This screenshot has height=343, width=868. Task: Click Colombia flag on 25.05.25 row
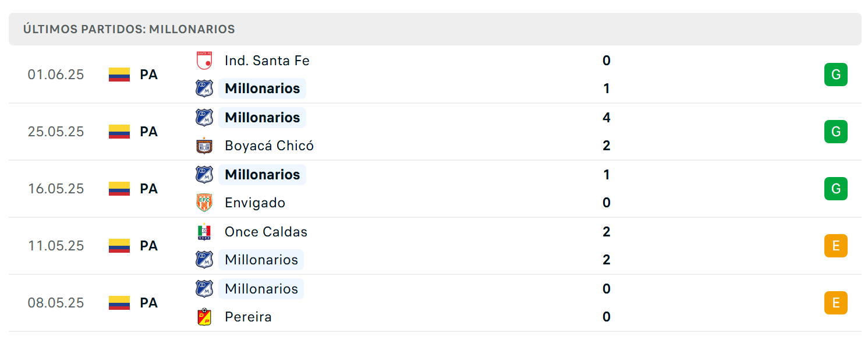pyautogui.click(x=119, y=132)
